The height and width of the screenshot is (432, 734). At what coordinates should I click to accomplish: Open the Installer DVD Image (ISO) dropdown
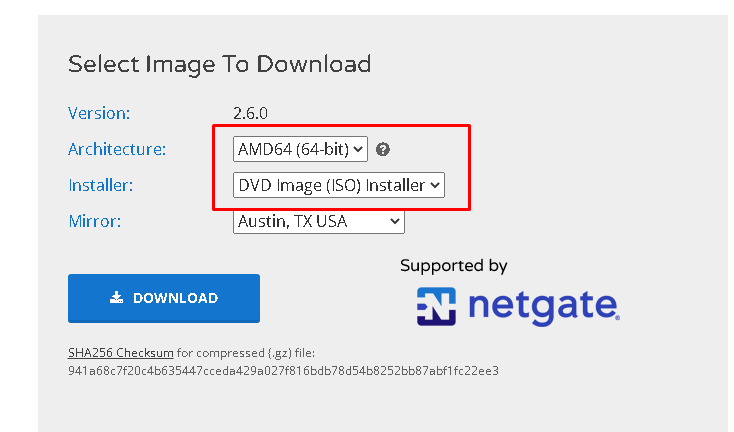(338, 185)
